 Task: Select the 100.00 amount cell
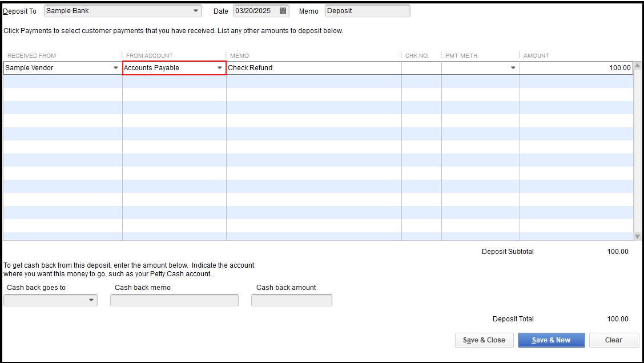[575, 68]
